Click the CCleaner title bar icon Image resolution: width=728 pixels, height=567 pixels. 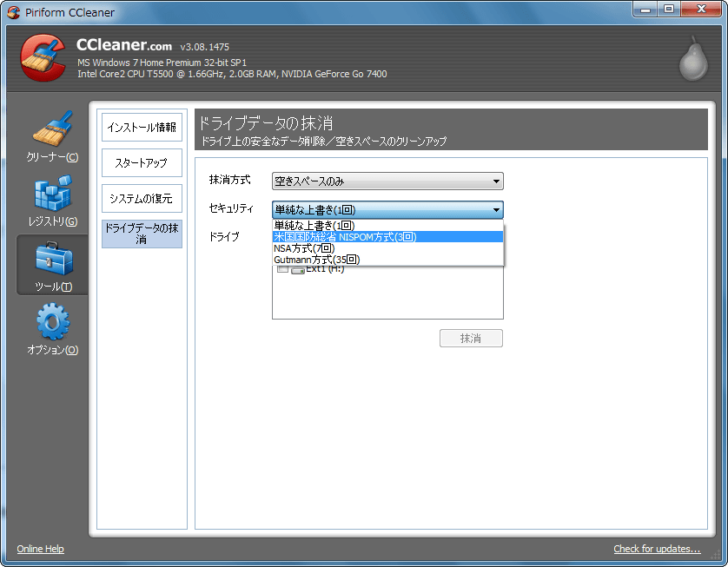[x=13, y=12]
